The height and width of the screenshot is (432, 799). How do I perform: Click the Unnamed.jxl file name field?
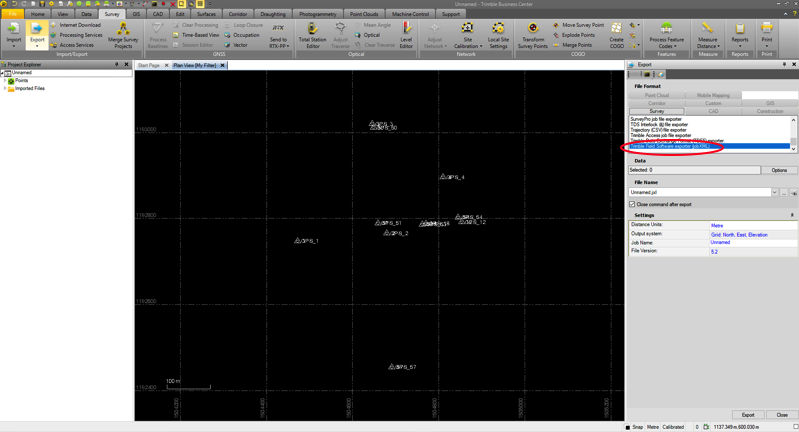pyautogui.click(x=700, y=193)
